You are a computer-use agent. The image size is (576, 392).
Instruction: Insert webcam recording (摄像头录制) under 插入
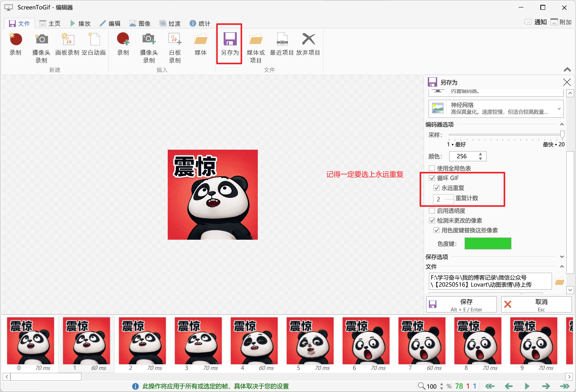(149, 48)
